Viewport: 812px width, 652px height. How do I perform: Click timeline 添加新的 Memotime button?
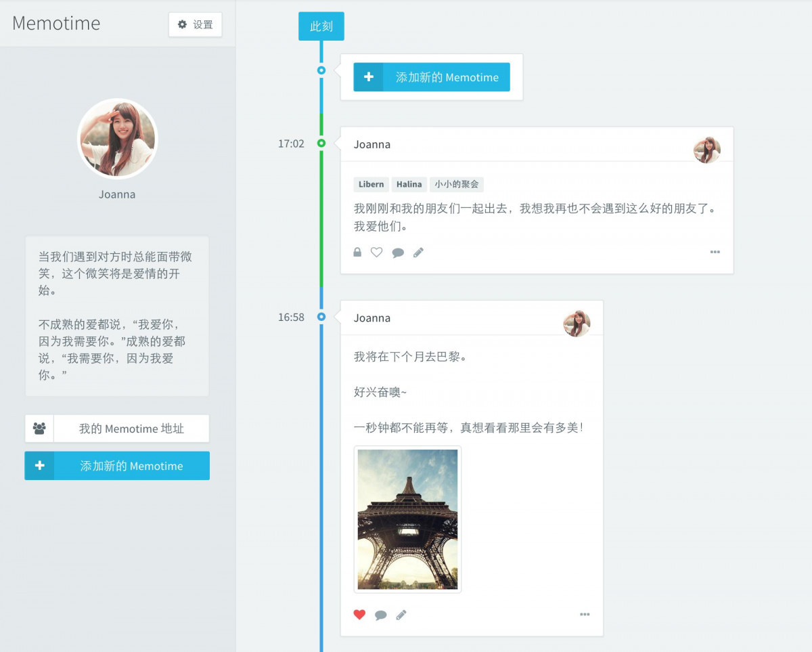point(432,77)
